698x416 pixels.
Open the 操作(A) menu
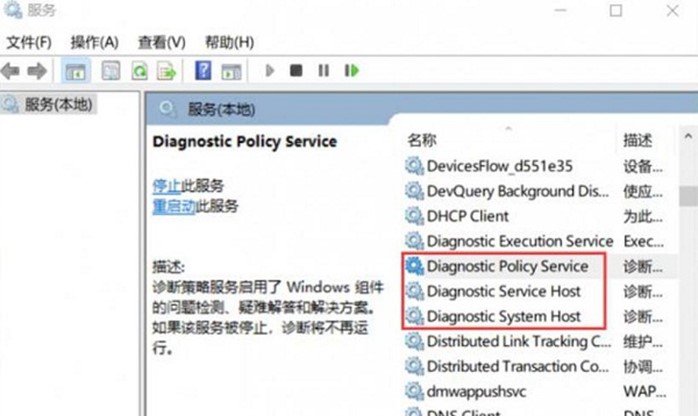pos(94,42)
